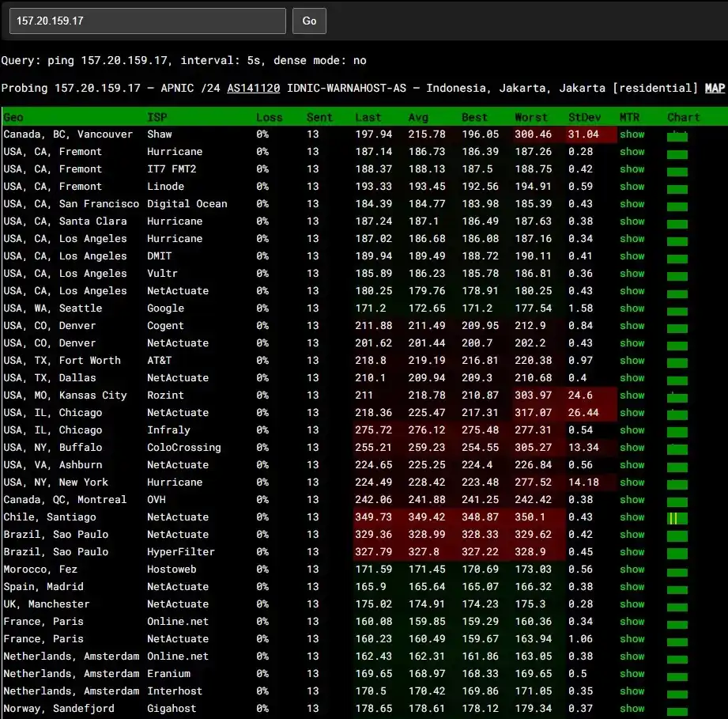Sort results by the Loss column
728x719 pixels.
tap(269, 116)
